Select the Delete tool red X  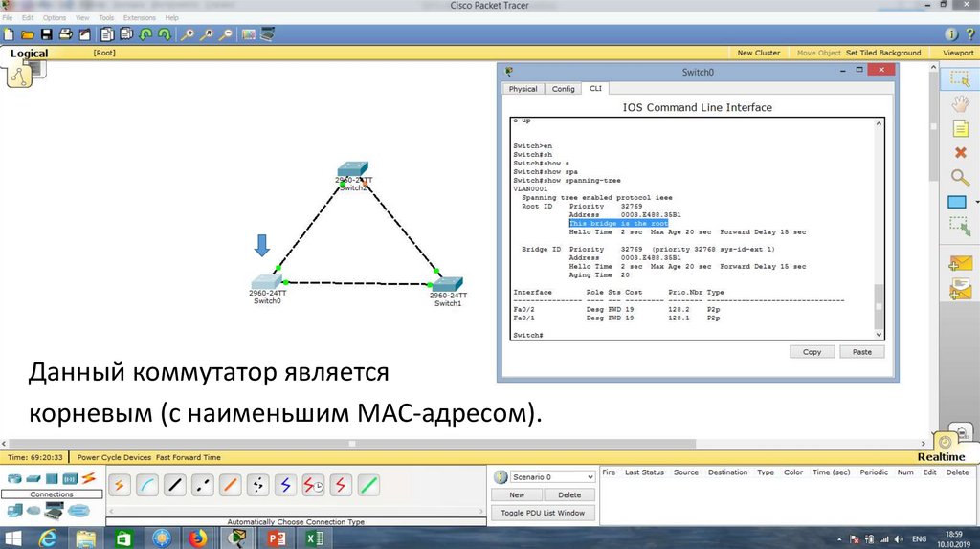(x=961, y=152)
